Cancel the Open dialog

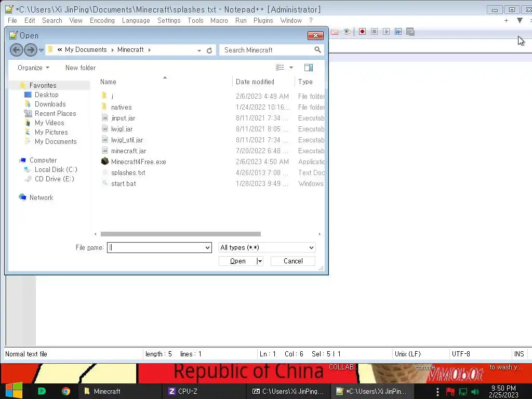293,261
